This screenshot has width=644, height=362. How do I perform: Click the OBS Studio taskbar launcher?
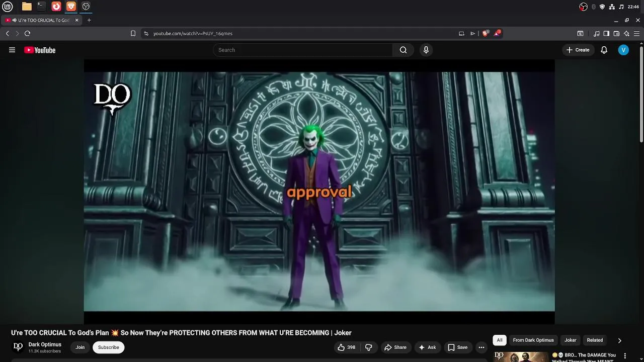coord(86,7)
